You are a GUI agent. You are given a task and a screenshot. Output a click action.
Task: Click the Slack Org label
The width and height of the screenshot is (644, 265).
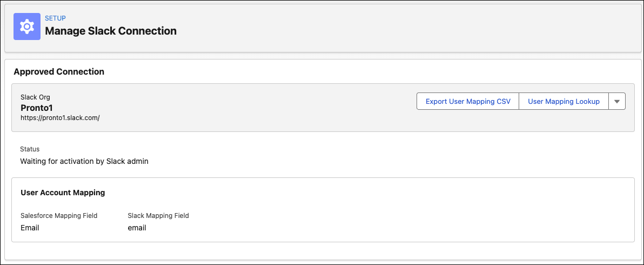36,97
